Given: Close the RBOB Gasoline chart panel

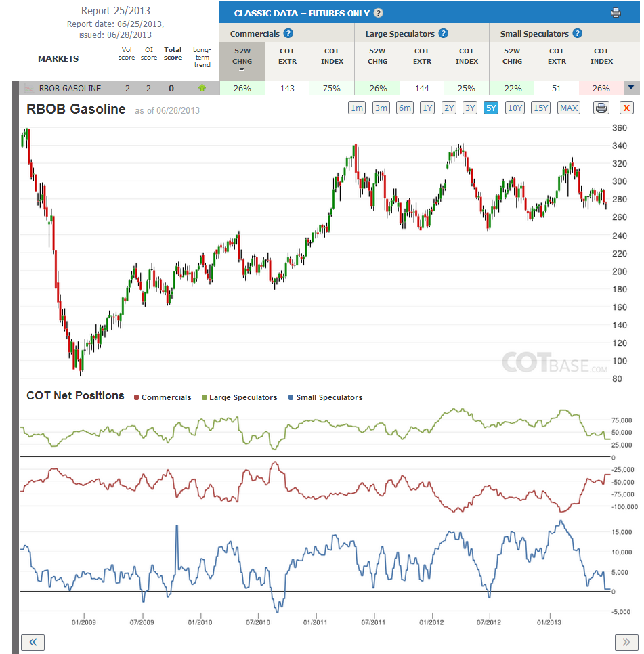Looking at the screenshot, I should [x=626, y=108].
